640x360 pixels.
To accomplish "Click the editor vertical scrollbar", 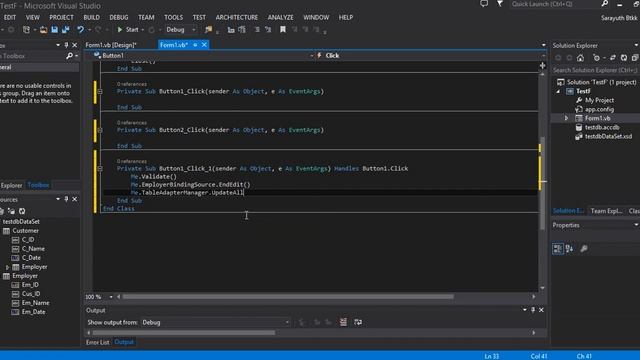I will [x=542, y=182].
